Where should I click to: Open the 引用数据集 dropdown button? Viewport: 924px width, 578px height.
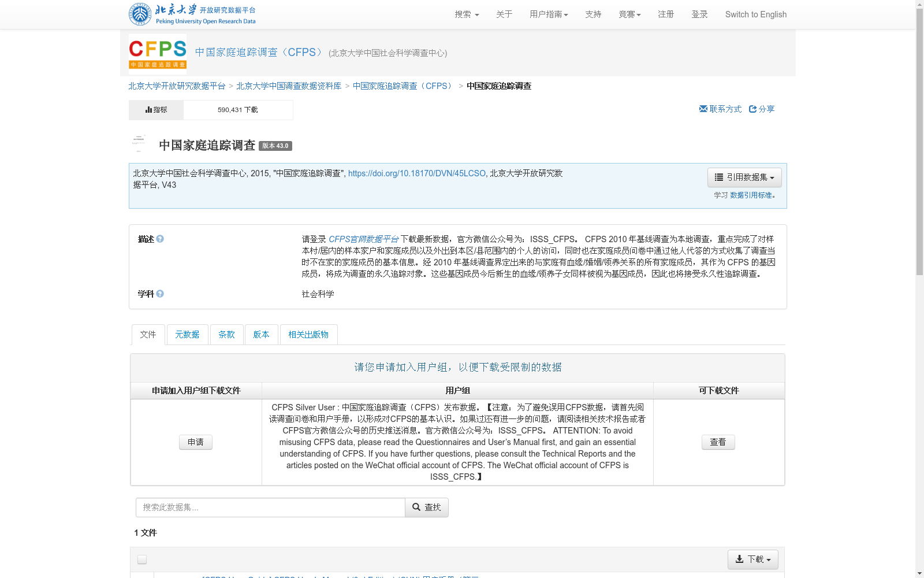(744, 177)
